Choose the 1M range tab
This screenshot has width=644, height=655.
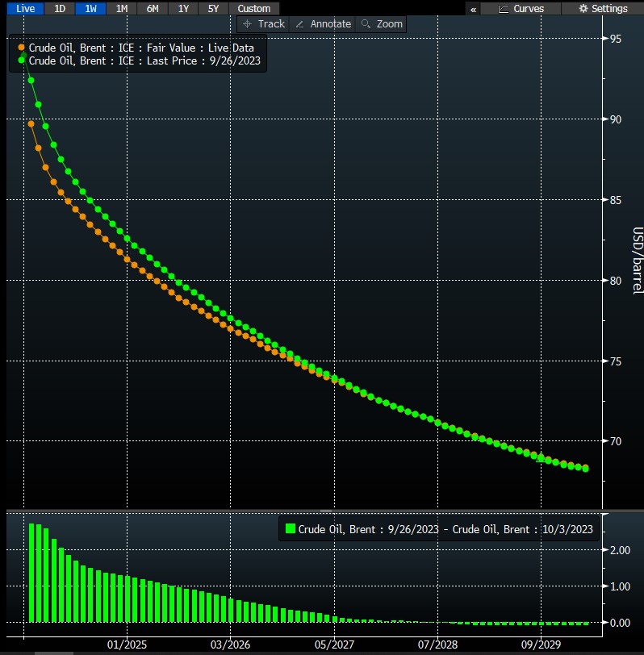point(122,8)
